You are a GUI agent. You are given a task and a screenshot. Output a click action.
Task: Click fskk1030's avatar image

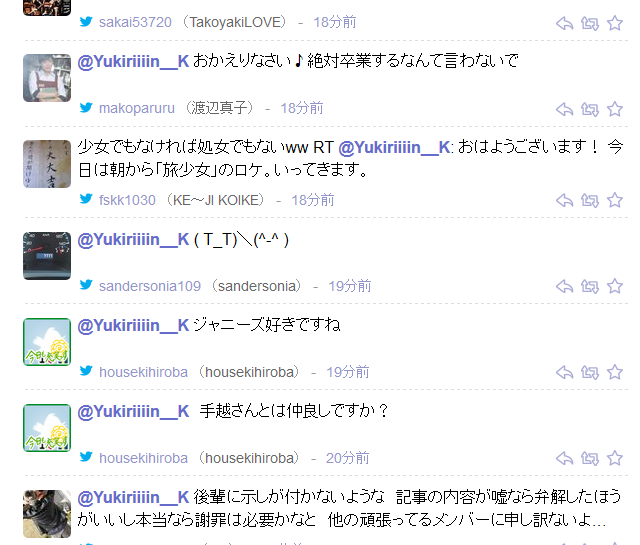point(47,164)
